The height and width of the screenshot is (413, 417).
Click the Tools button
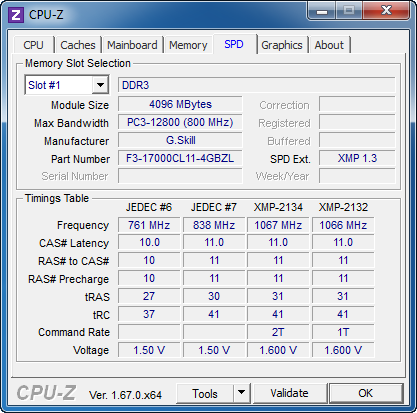(x=205, y=393)
